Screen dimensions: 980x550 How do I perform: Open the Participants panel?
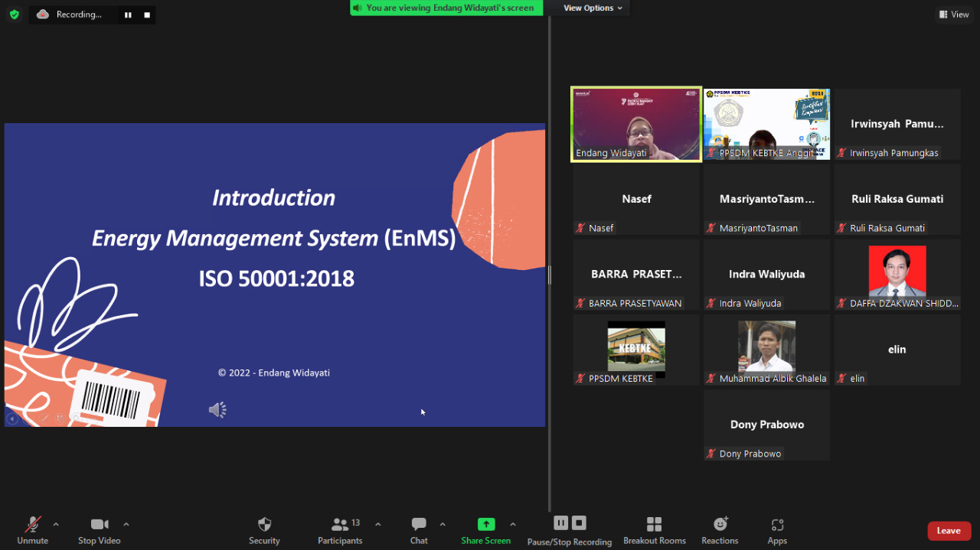[x=340, y=529]
